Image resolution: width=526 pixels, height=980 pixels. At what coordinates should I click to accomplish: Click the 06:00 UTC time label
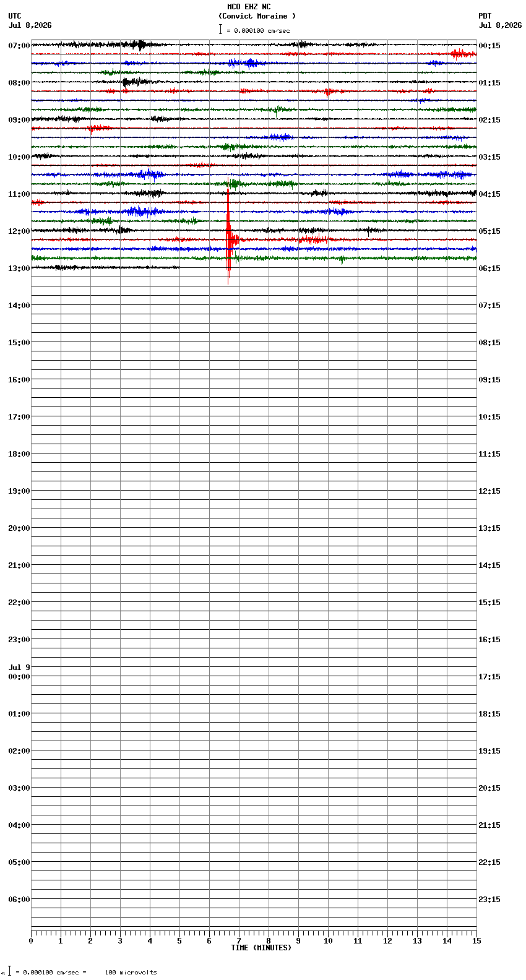[19, 900]
